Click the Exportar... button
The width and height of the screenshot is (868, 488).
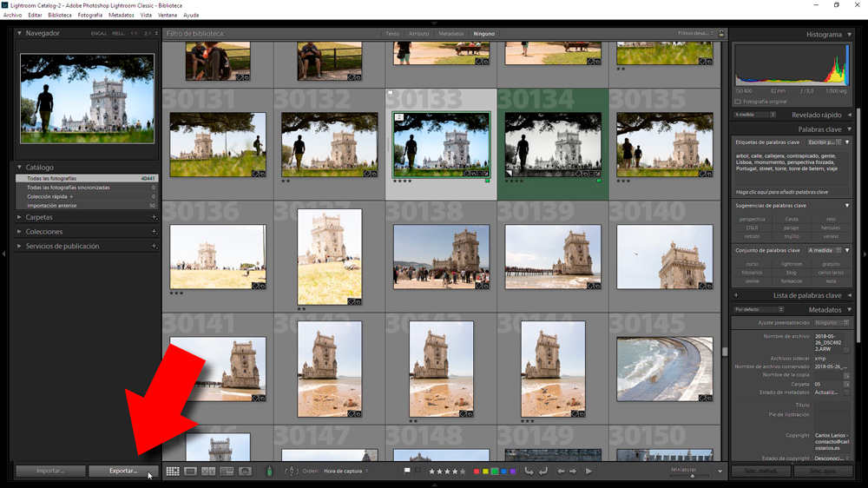pos(123,471)
